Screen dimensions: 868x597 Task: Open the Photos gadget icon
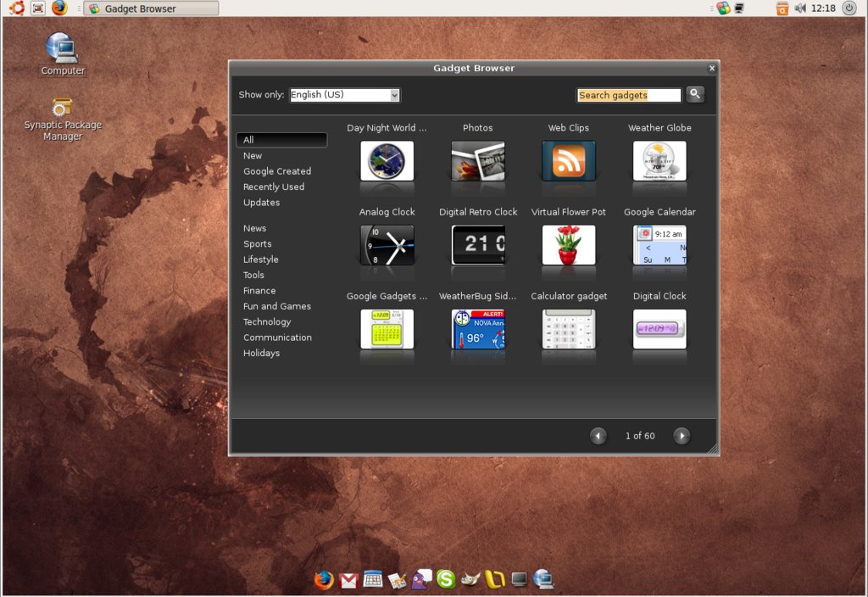(478, 161)
